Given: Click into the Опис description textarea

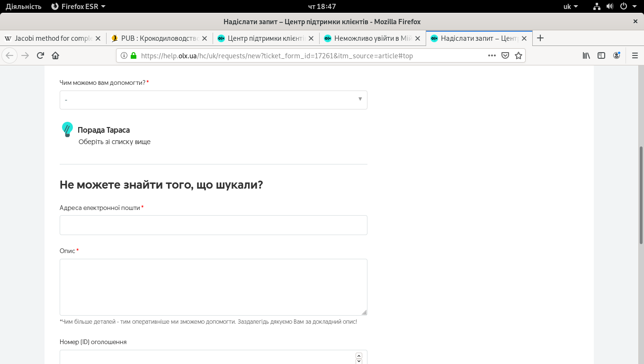Looking at the screenshot, I should [x=213, y=287].
